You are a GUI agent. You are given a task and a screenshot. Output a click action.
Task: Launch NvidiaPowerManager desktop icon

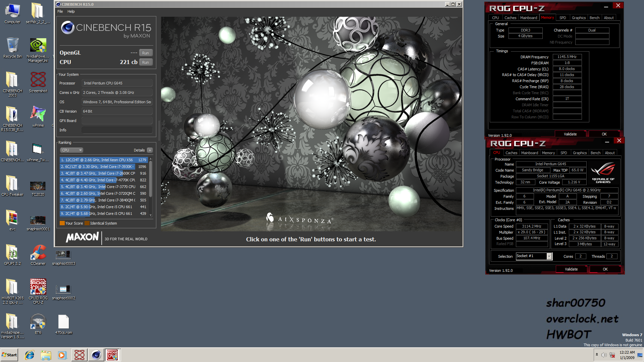coord(38,50)
